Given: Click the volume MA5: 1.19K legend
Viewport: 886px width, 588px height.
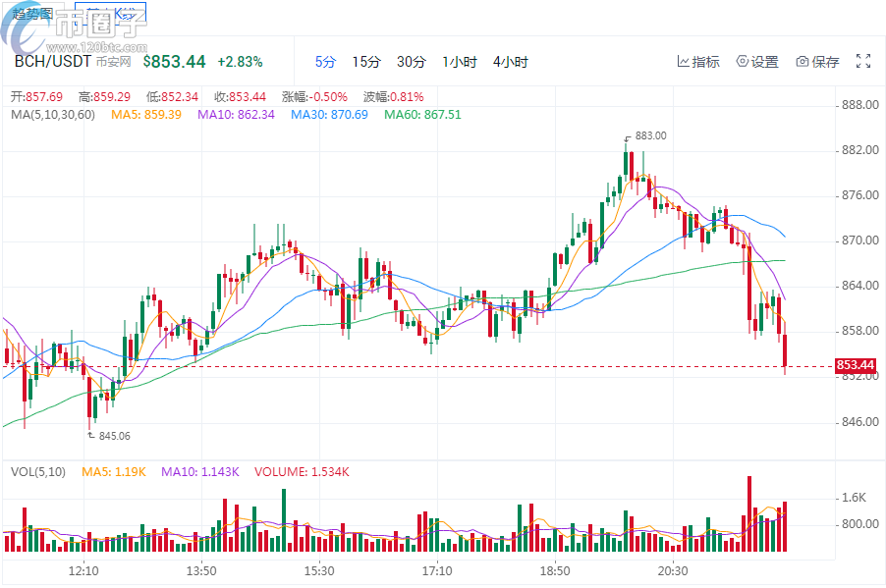Looking at the screenshot, I should click(114, 471).
